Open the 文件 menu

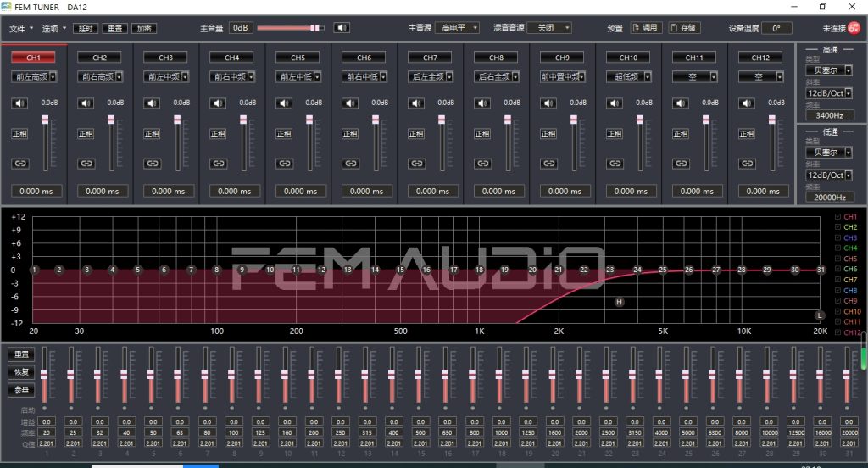[20, 28]
